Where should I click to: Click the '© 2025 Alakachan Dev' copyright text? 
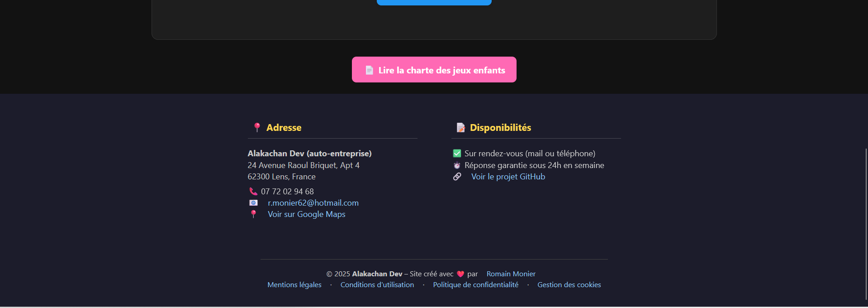(x=364, y=274)
